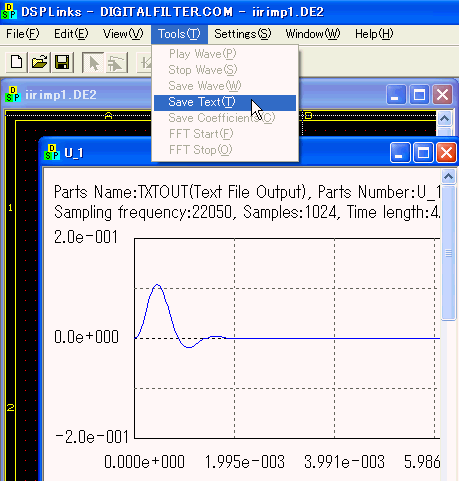Viewport: 459px width, 481px height.
Task: Open the Edit(E) menu
Action: point(71,34)
